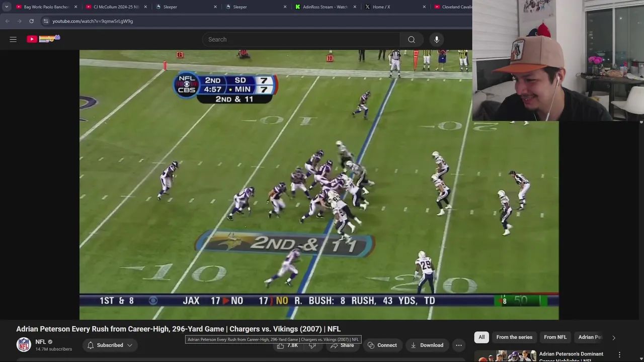Select the From the series chip
Image resolution: width=644 pixels, height=362 pixels.
tap(514, 337)
